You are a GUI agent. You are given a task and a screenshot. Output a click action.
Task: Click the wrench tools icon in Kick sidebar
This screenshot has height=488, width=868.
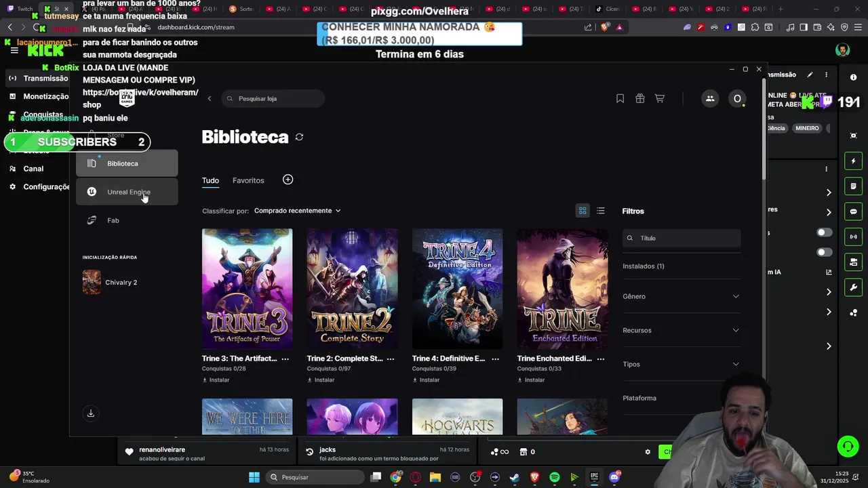pyautogui.click(x=853, y=287)
